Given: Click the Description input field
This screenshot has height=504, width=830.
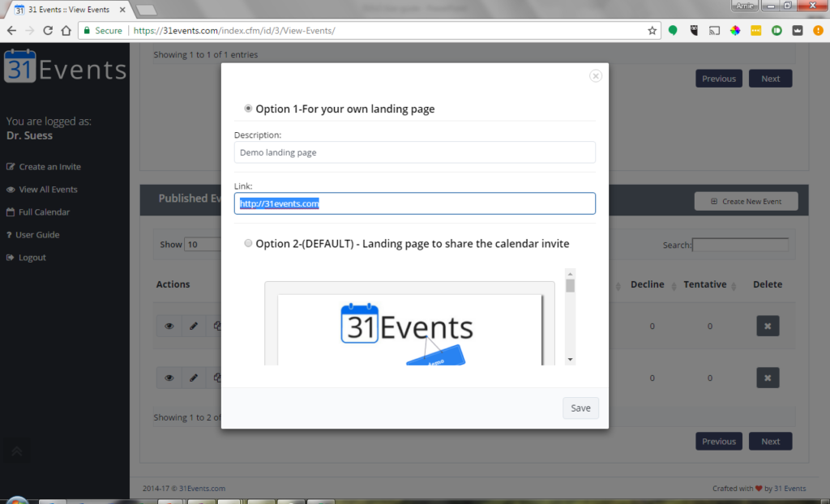Looking at the screenshot, I should 414,152.
